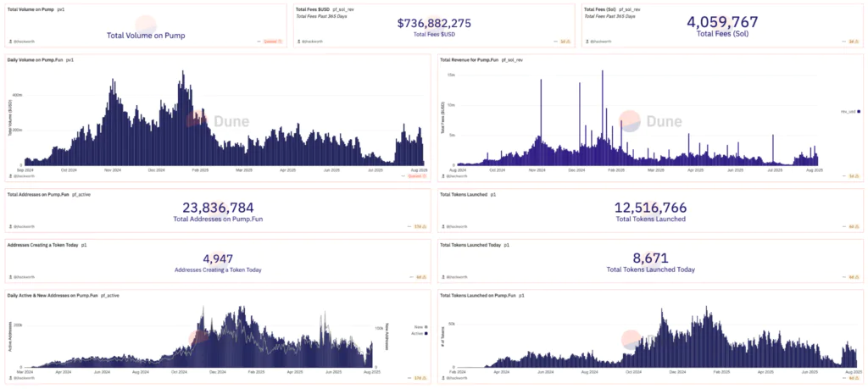Click the Queued status badge under Daily Volume chart

click(x=417, y=176)
